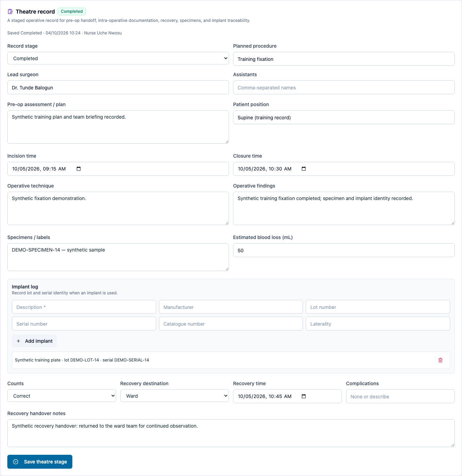
Task: Save the theatre stage
Action: [40, 462]
